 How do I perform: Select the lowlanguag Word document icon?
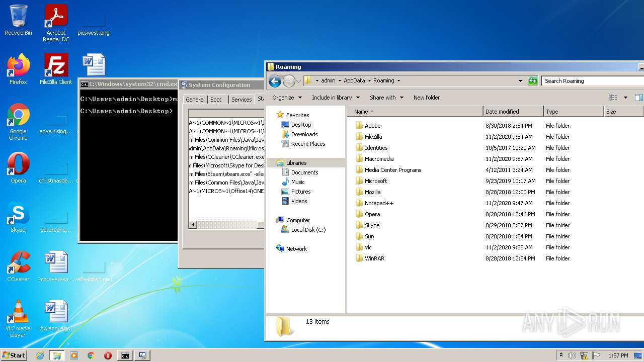56,316
